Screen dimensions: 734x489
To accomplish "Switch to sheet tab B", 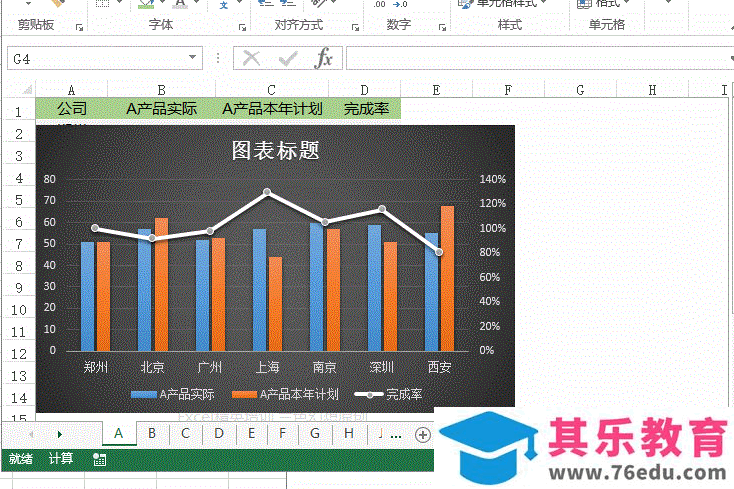I will pyautogui.click(x=152, y=433).
